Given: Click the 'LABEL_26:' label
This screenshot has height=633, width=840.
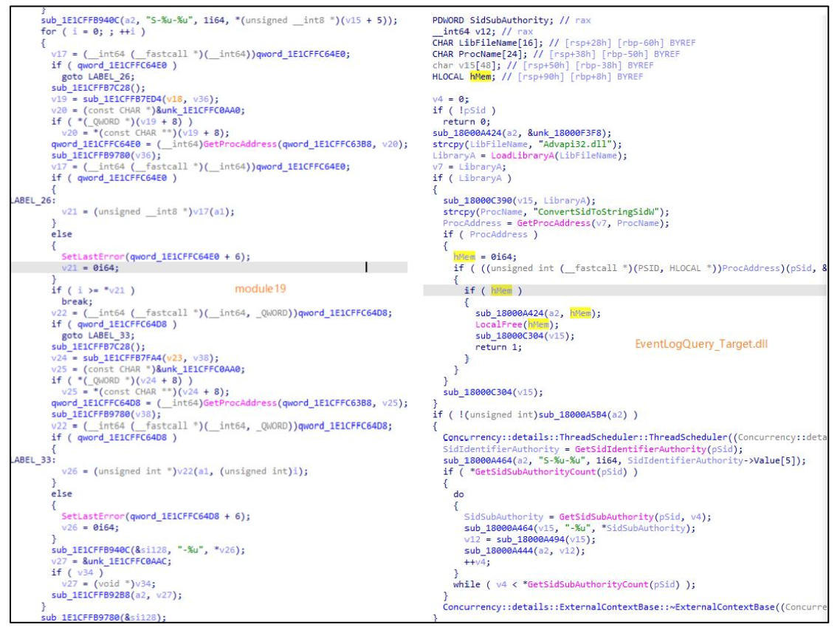Looking at the screenshot, I should click(x=33, y=200).
